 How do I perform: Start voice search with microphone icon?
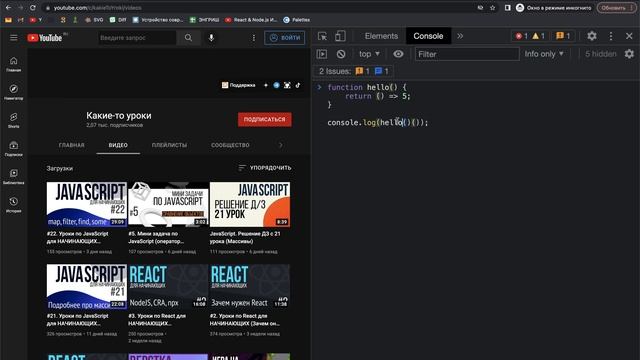211,38
